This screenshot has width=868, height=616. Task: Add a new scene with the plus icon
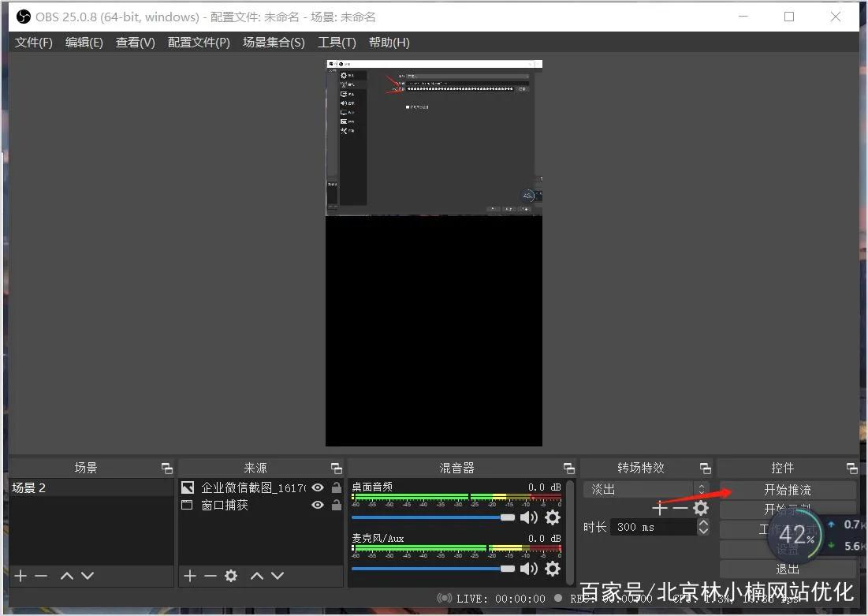point(20,576)
